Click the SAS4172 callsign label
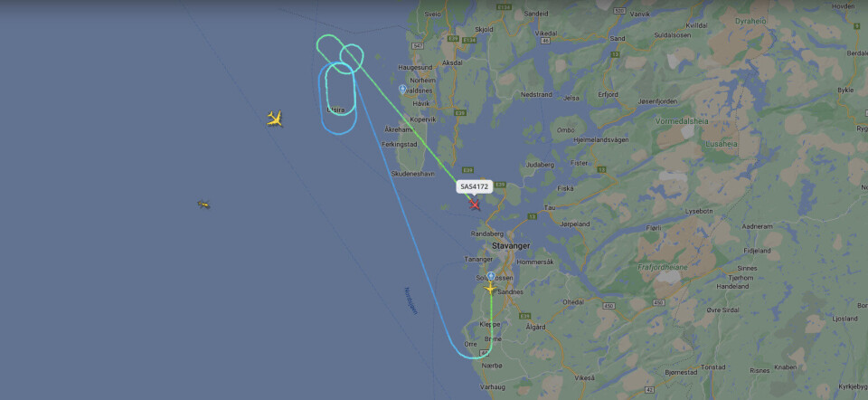The image size is (868, 400). pos(475,186)
